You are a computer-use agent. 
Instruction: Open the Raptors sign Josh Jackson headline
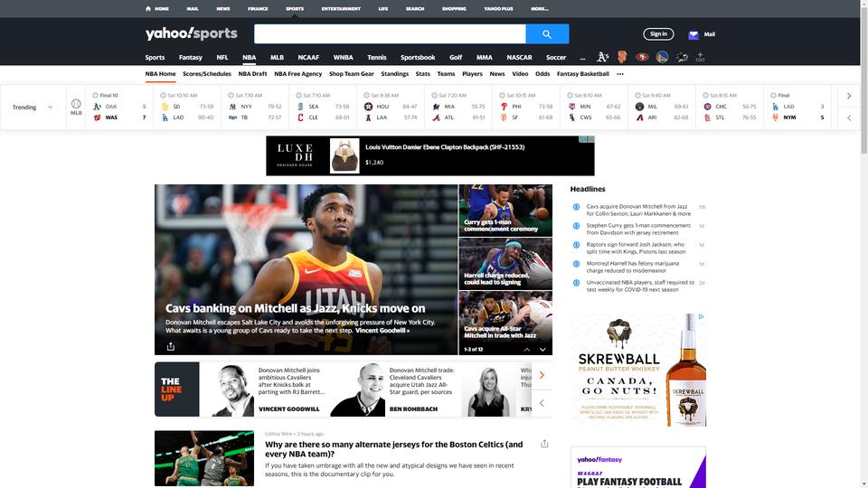636,248
